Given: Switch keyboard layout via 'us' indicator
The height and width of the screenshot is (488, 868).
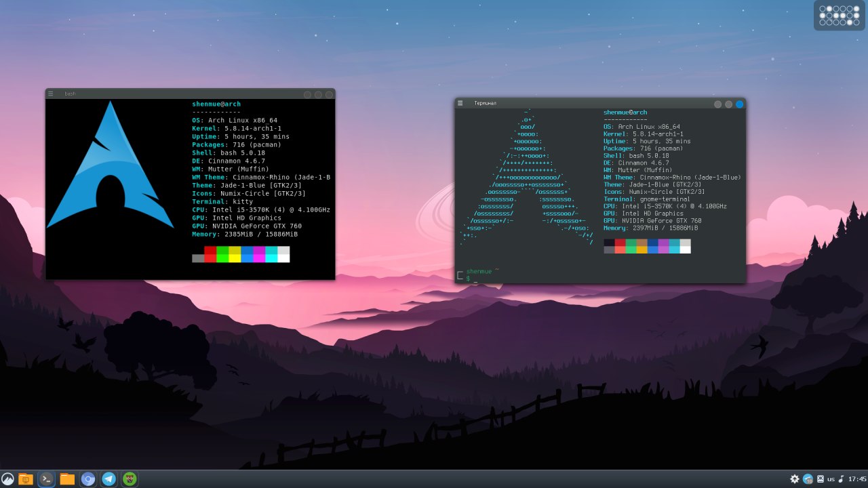Looking at the screenshot, I should coord(831,479).
